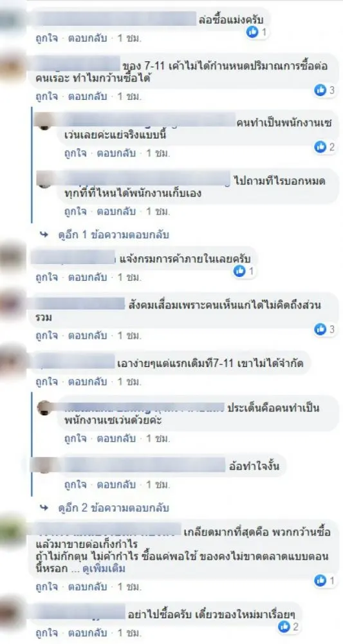Click avatar beside 'ประเด็นคือคนทำเป็น' reply
This screenshot has width=343, height=644.
[x=44, y=408]
